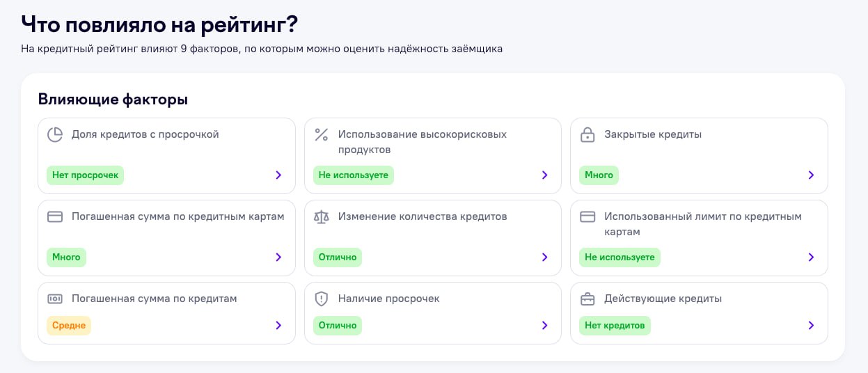The image size is (868, 373).
Task: Expand arrow in Изменение количества кредитов card
Action: pyautogui.click(x=545, y=257)
